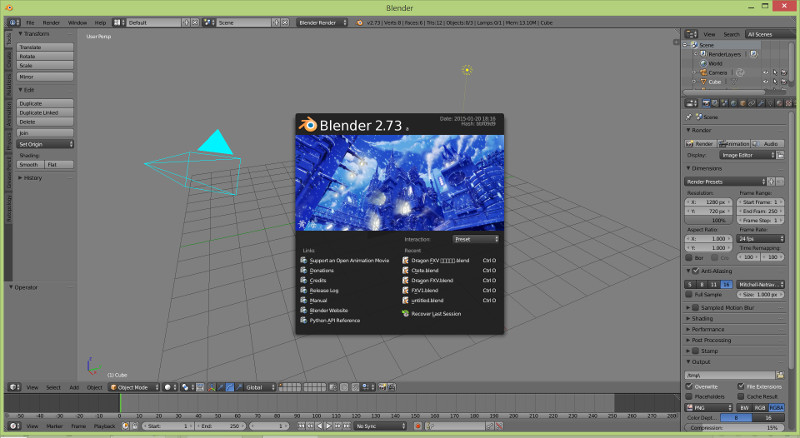Open Constraints properties tab icon

point(752,103)
